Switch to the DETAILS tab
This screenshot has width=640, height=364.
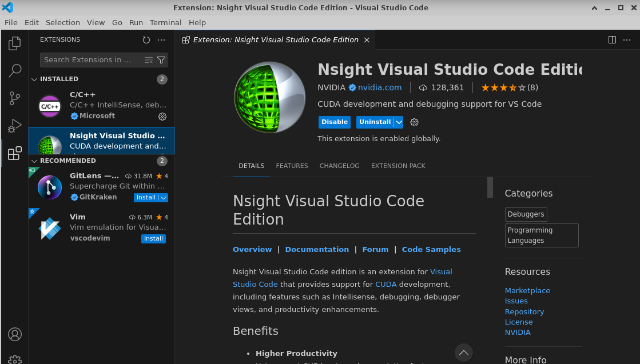point(252,166)
